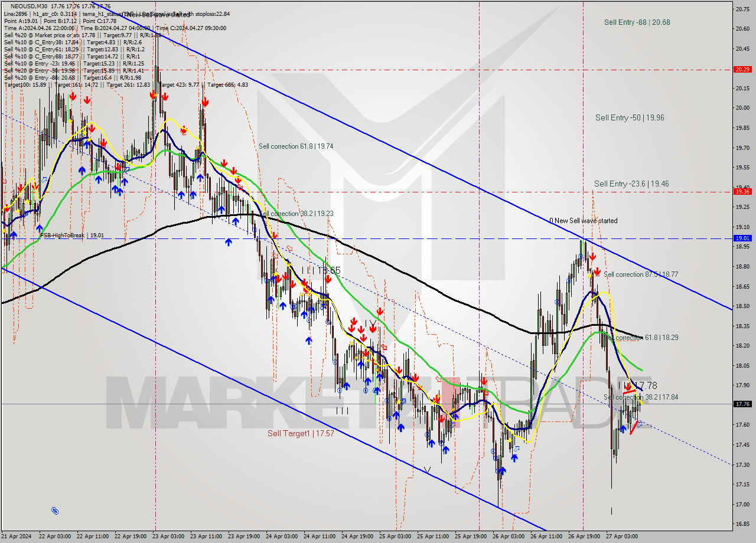Viewport: 756px width, 543px height.
Task: Click the red 20.29 price tag
Action: (x=742, y=69)
